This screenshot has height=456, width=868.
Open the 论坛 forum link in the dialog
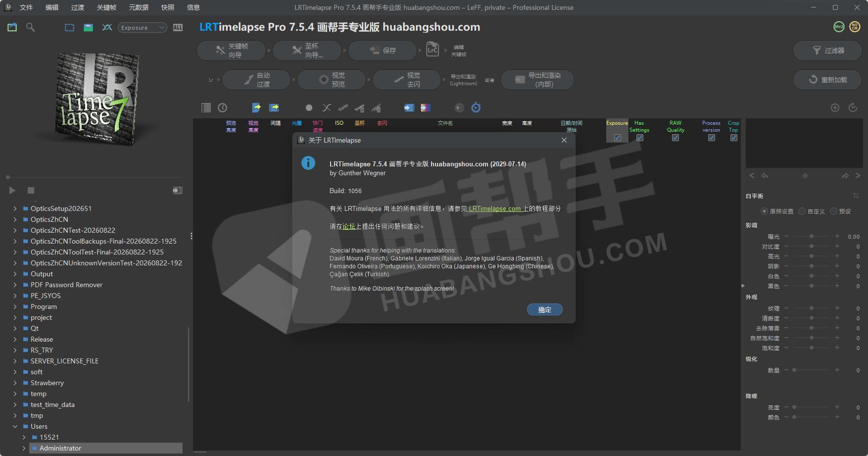pos(349,226)
